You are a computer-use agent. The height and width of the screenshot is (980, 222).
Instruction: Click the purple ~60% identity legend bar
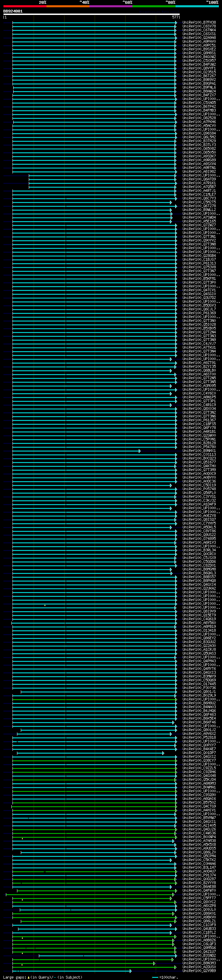click(x=111, y=6)
